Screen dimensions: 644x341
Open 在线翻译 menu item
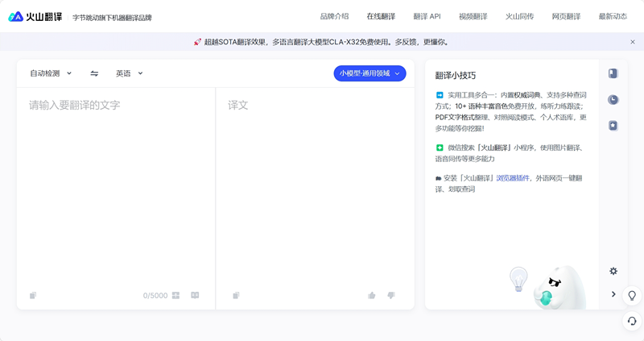381,16
